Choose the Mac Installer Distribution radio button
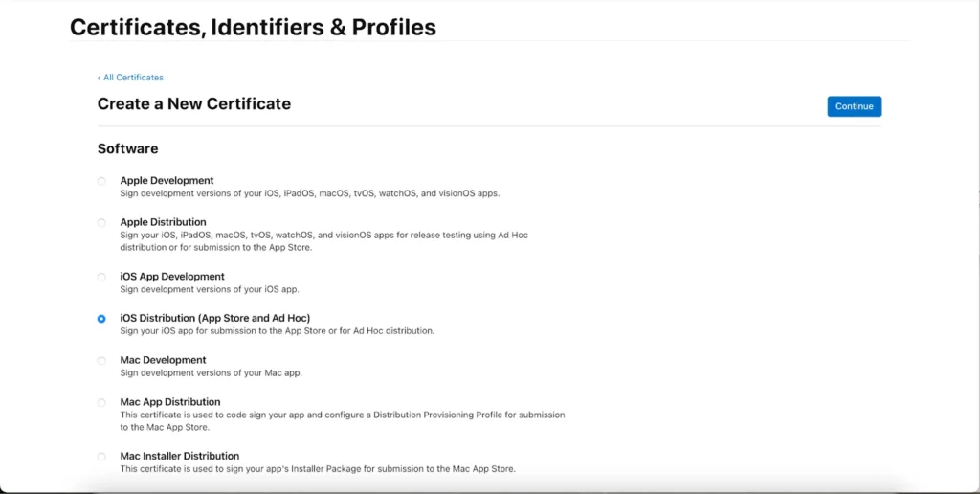 pyautogui.click(x=101, y=457)
